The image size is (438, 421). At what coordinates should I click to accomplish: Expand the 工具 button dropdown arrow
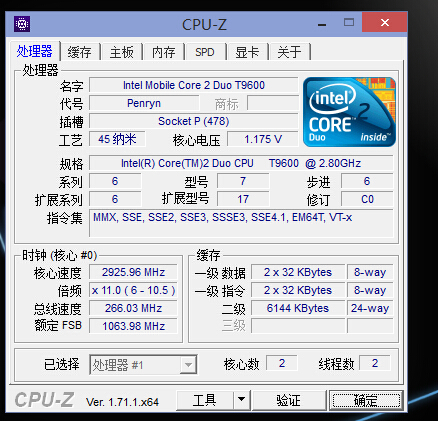pyautogui.click(x=242, y=399)
